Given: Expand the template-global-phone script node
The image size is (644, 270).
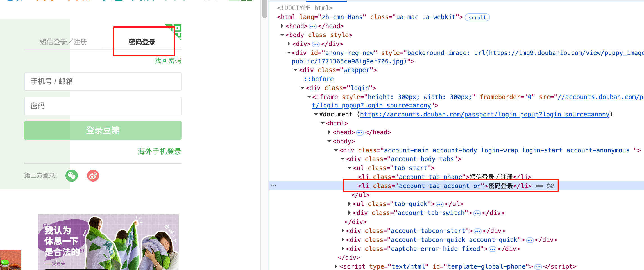Looking at the screenshot, I should point(336,266).
